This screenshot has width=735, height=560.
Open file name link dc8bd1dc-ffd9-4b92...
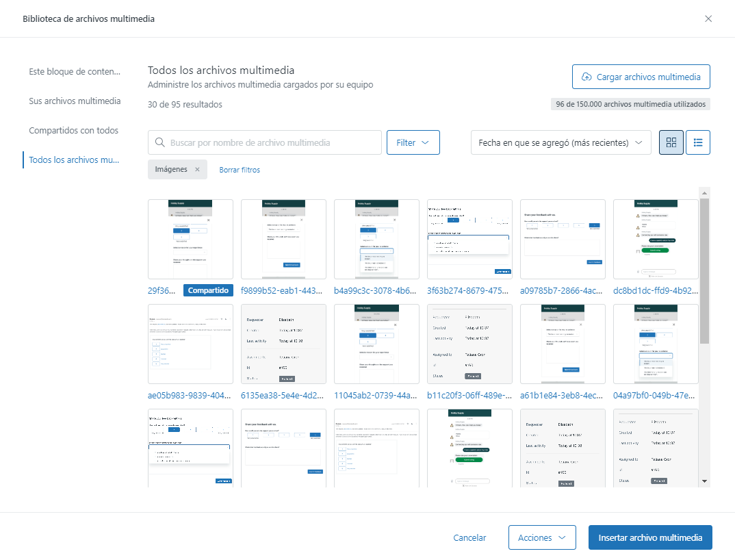click(x=656, y=290)
